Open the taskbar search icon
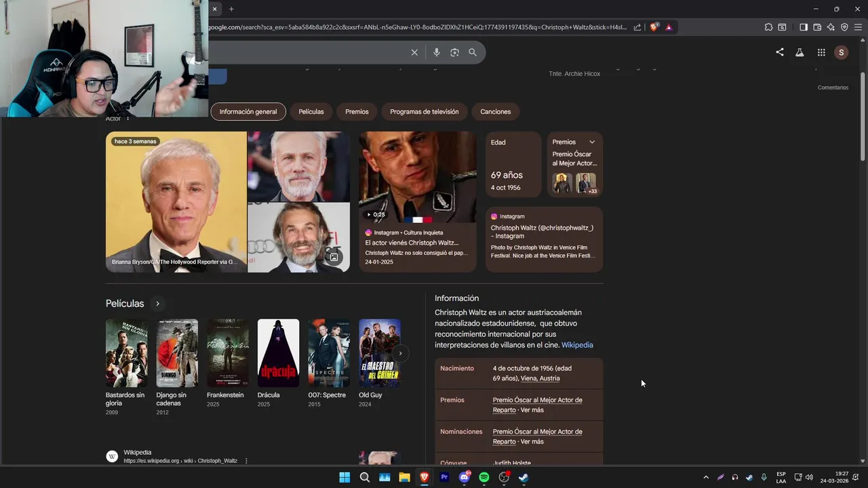Screen dimensions: 868x488 click(x=365, y=477)
